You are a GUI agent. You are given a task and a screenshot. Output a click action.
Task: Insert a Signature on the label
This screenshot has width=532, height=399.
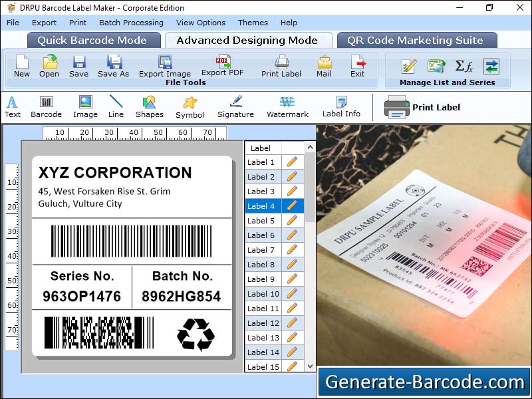tap(235, 106)
